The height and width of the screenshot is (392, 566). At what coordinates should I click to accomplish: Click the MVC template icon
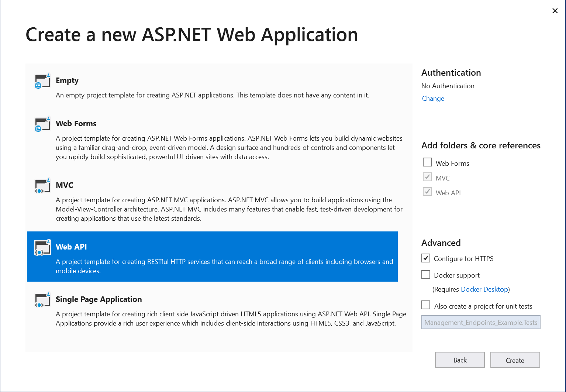41,186
